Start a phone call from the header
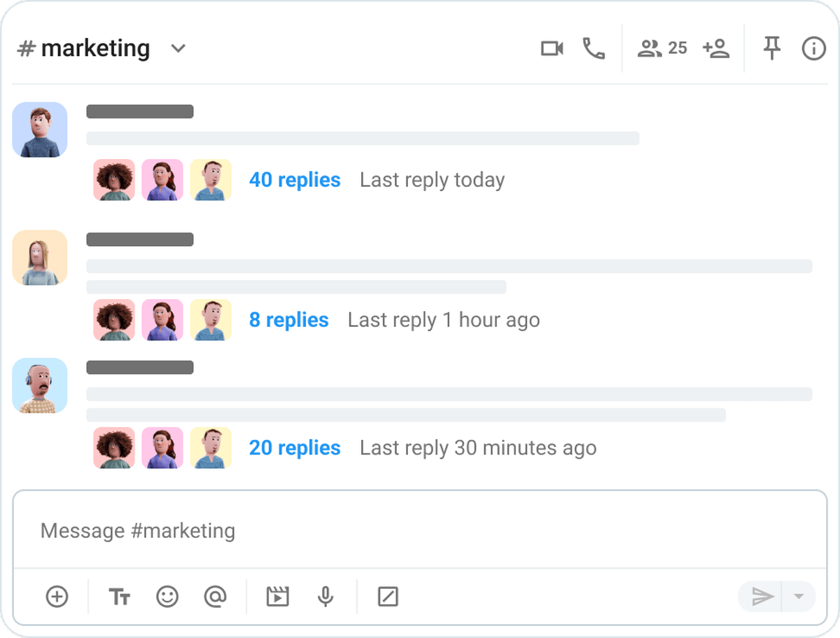 [x=594, y=48]
